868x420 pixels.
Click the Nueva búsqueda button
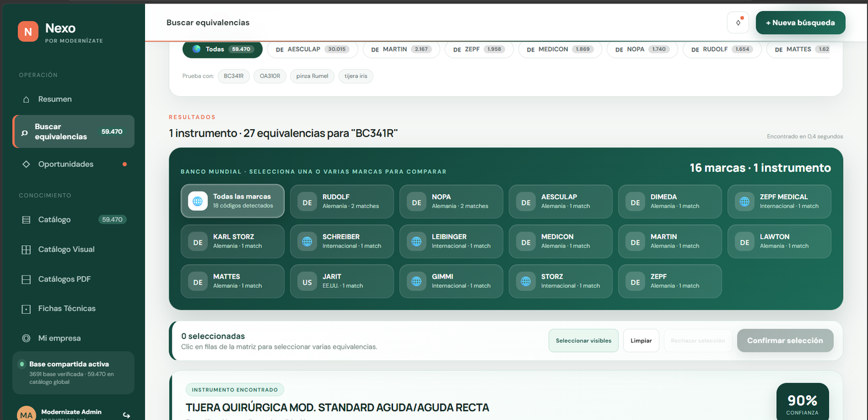[800, 22]
